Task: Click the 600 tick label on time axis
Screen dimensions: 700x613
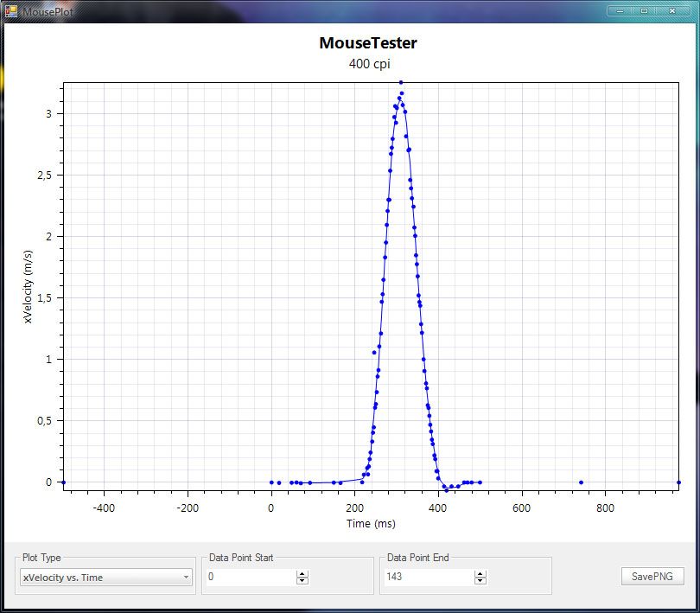Action: point(521,508)
